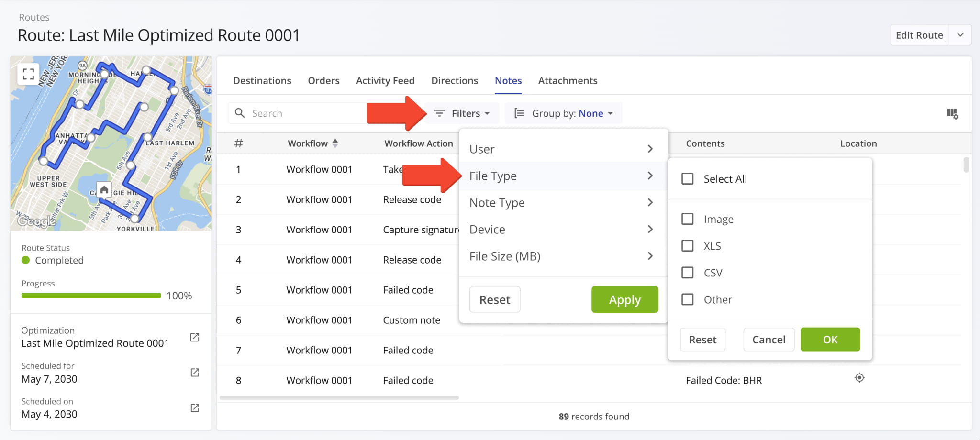The width and height of the screenshot is (980, 440).
Task: Expand the map to fullscreen
Action: (x=28, y=74)
